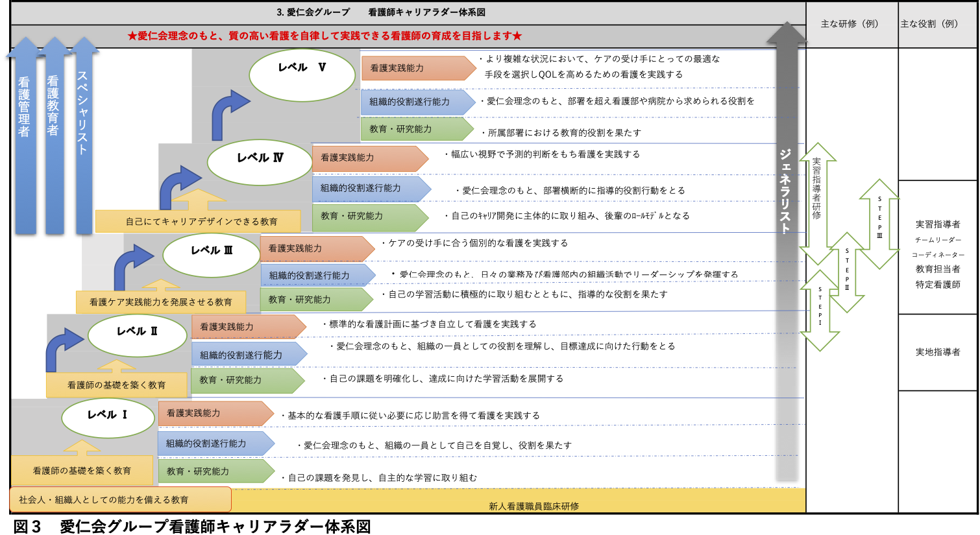Click the 新人看護職員臨床研修 yellow bar
This screenshot has width=980, height=535.
(533, 506)
